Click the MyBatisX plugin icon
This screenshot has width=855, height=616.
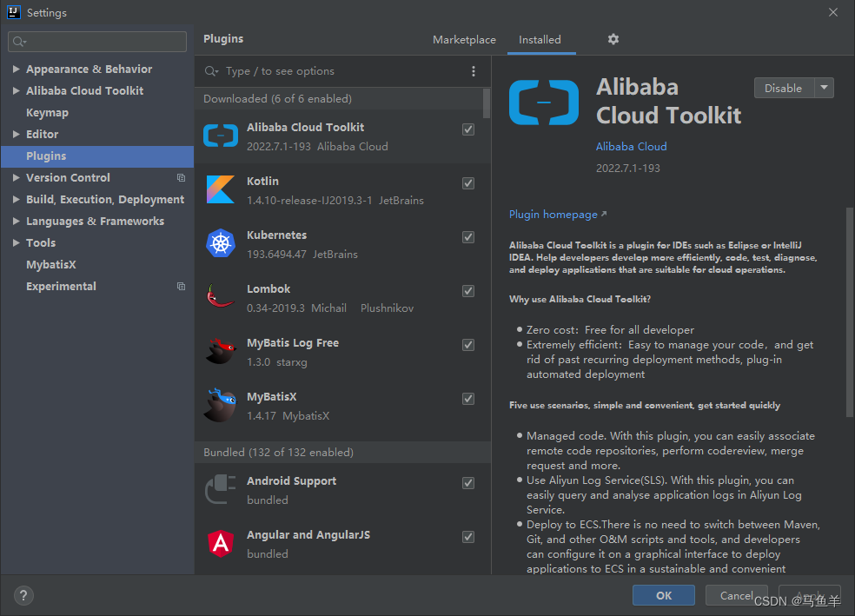[221, 405]
